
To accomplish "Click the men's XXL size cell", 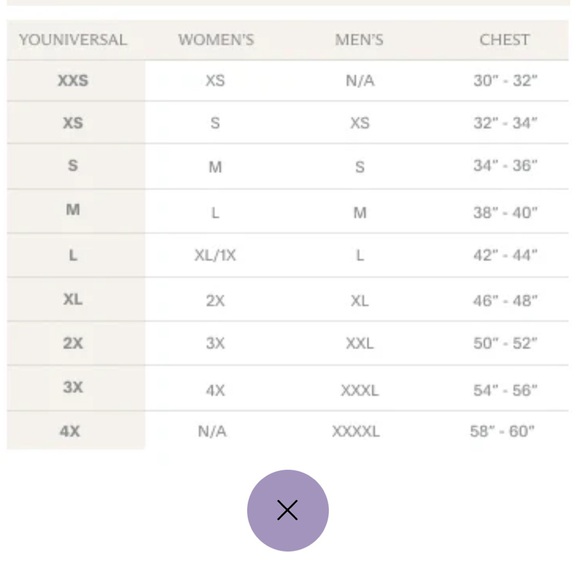I will (360, 344).
